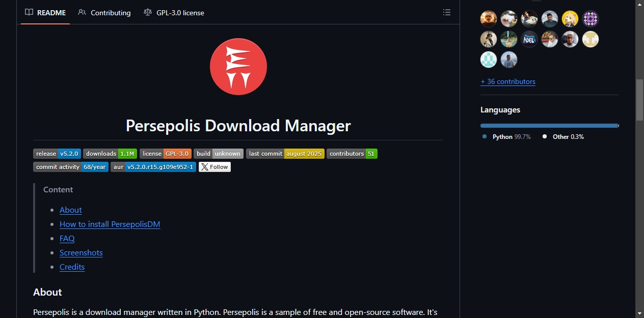The image size is (644, 318).
Task: Open the downloads 1.1M badge
Action: (110, 154)
